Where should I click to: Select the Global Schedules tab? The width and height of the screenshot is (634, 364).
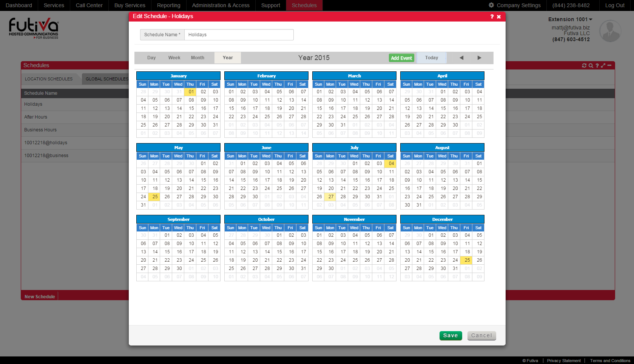tap(107, 79)
